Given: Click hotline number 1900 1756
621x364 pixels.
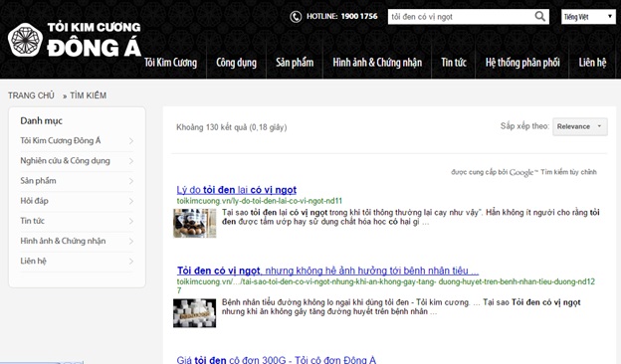Looking at the screenshot, I should [x=359, y=16].
